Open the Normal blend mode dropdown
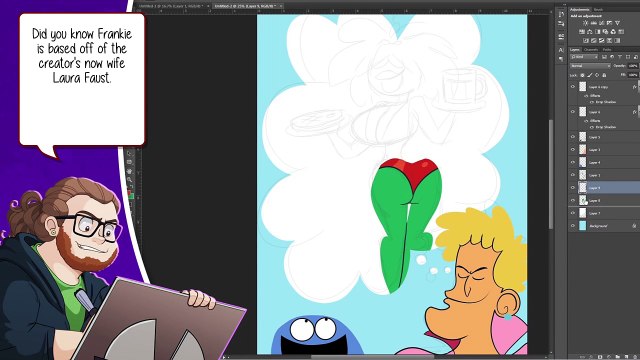Viewport: 640px width, 360px height. point(591,66)
